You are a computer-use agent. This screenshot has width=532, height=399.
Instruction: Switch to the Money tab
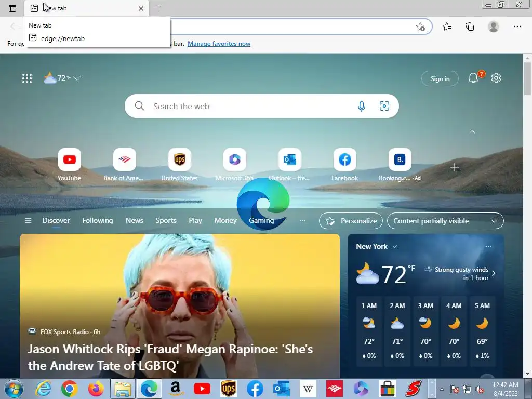(225, 220)
